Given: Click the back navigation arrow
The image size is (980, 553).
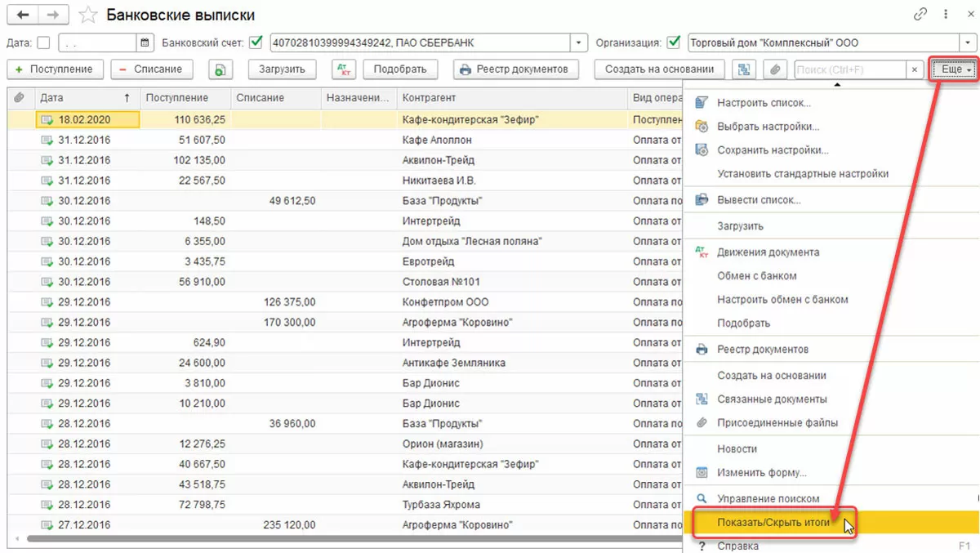Looking at the screenshot, I should click(23, 16).
